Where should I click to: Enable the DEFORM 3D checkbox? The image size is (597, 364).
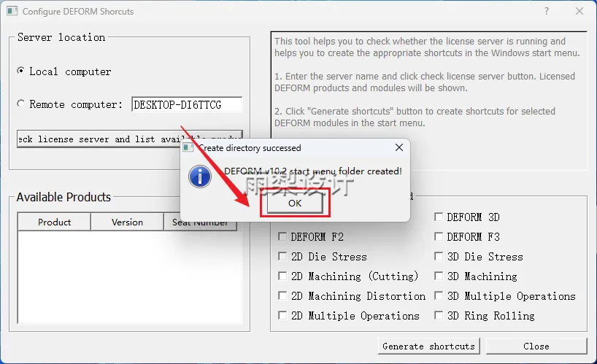pos(439,217)
